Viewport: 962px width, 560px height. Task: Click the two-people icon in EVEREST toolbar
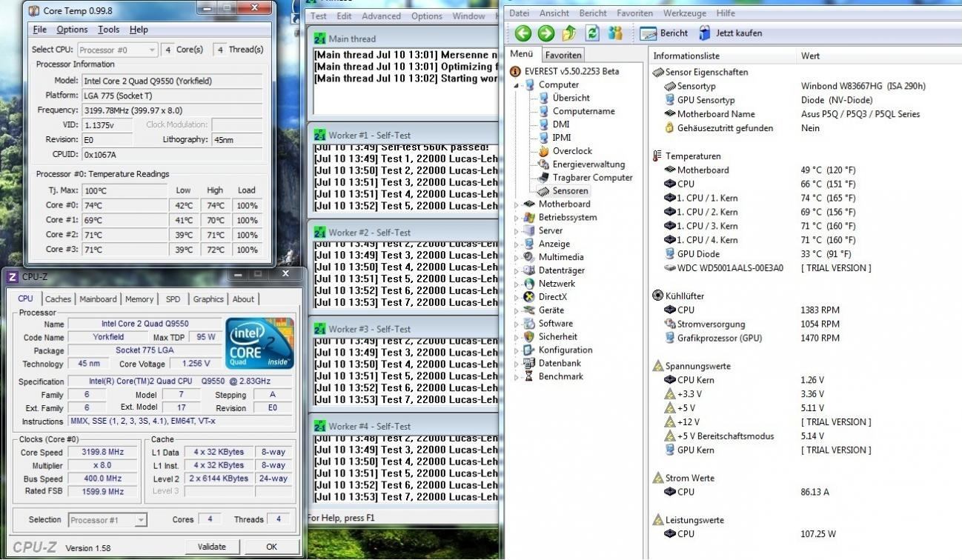click(x=615, y=33)
